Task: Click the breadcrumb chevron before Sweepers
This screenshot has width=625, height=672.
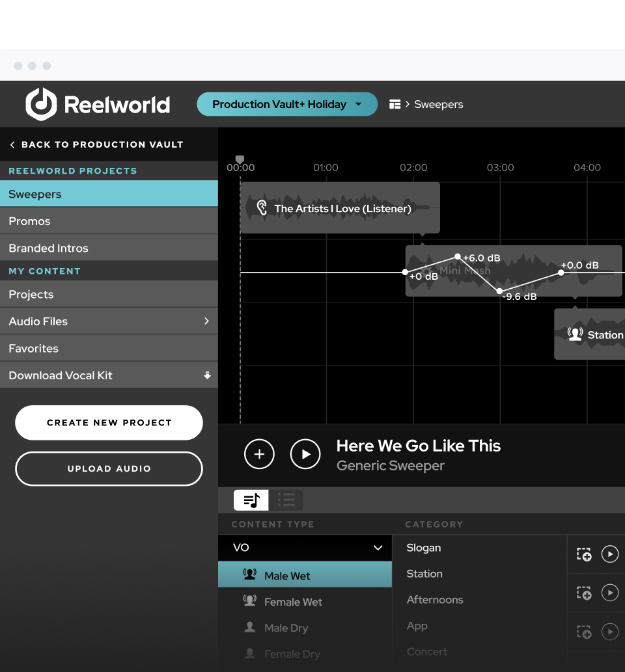Action: point(408,104)
